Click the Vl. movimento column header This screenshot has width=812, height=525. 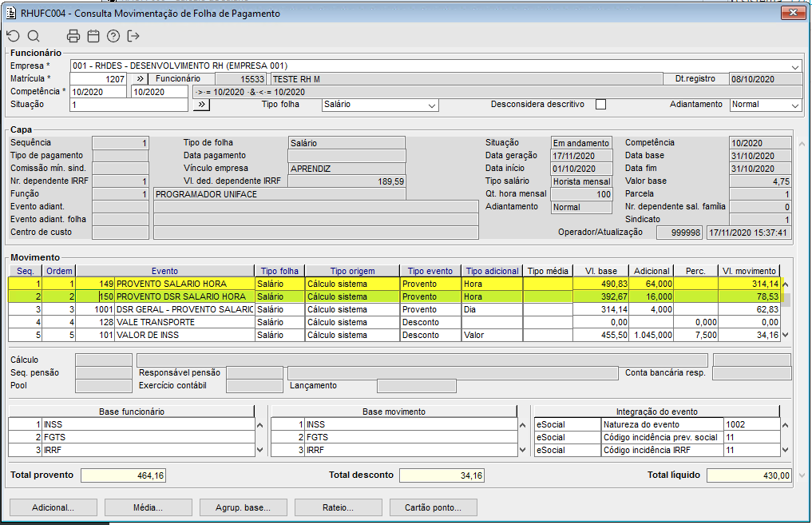(748, 271)
